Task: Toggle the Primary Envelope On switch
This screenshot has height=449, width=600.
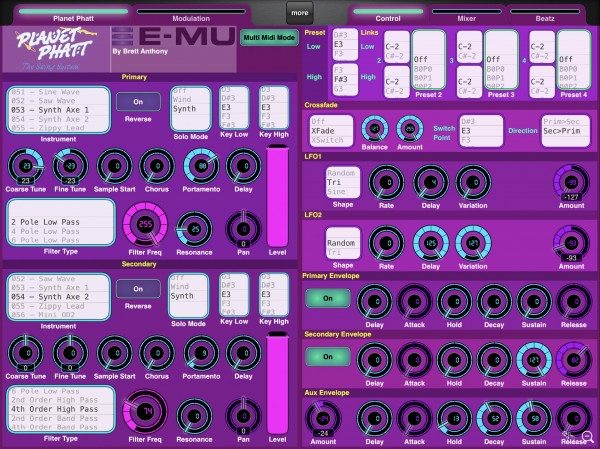Action: [x=328, y=298]
